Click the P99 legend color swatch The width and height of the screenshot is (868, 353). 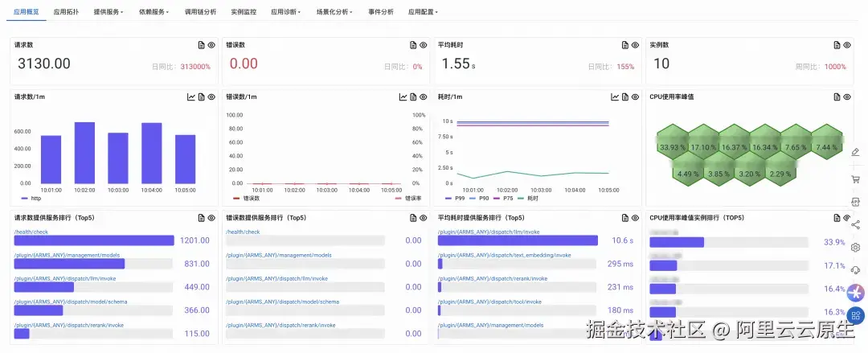point(448,198)
